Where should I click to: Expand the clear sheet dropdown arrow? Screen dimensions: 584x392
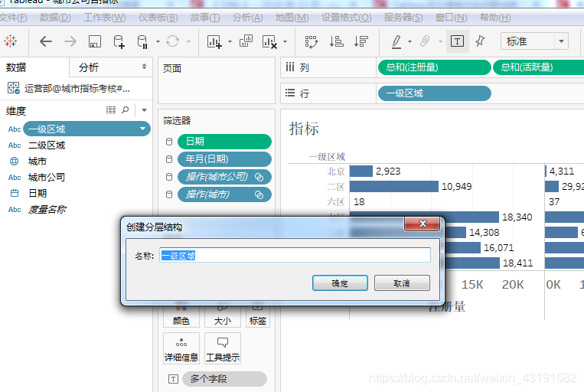pos(285,41)
